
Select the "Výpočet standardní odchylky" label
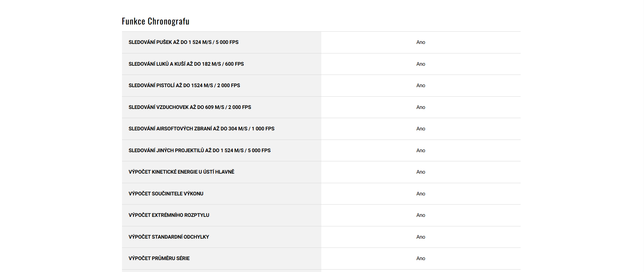pyautogui.click(x=169, y=237)
